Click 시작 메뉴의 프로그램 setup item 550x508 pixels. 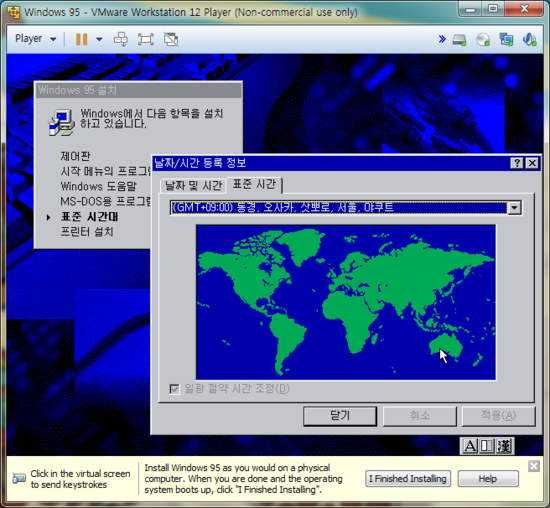coord(106,171)
